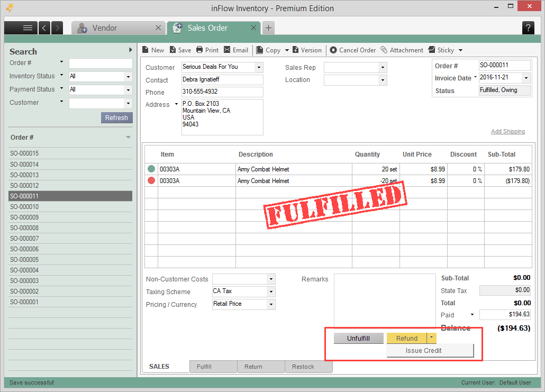545x392 pixels.
Task: Sort by Order # search label arrow
Action: pos(61,62)
